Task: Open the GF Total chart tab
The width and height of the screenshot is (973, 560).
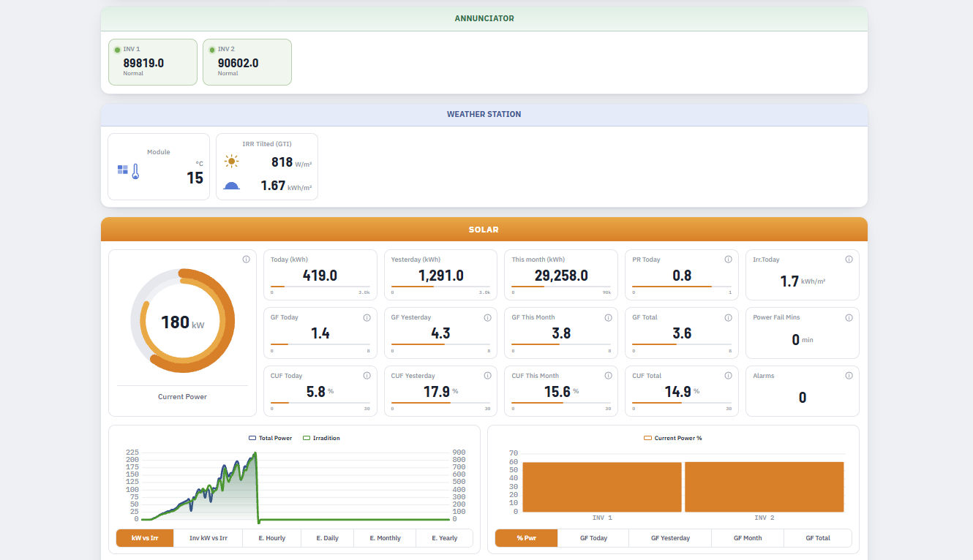Action: (x=818, y=538)
